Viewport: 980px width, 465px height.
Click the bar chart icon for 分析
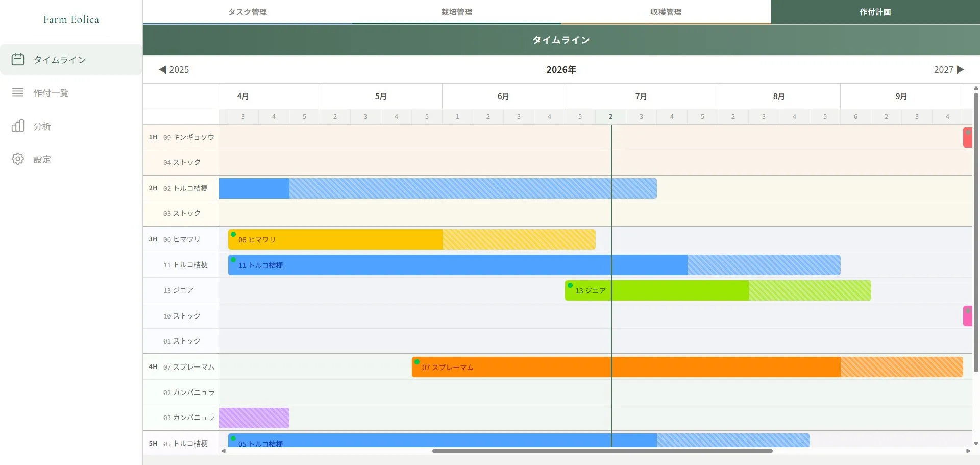tap(18, 126)
